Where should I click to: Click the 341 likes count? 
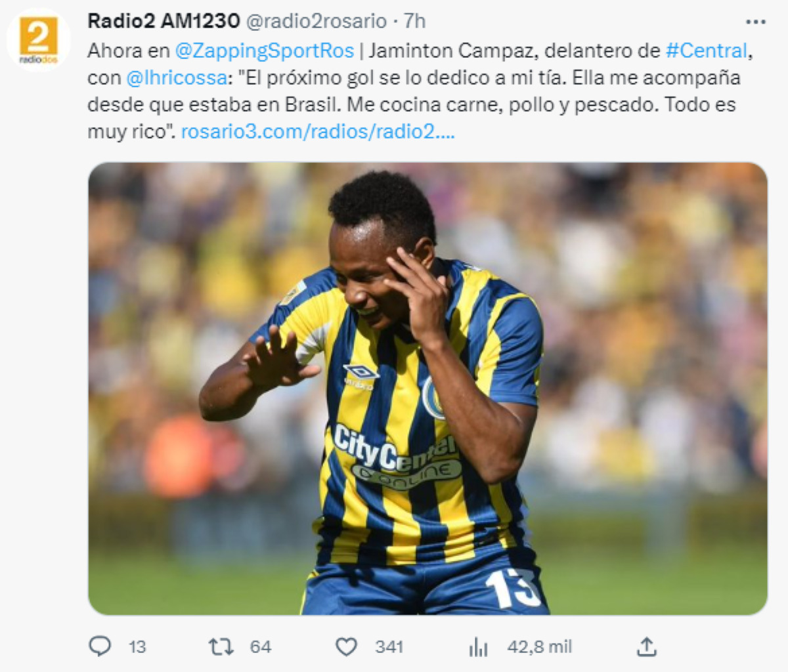pyautogui.click(x=389, y=647)
